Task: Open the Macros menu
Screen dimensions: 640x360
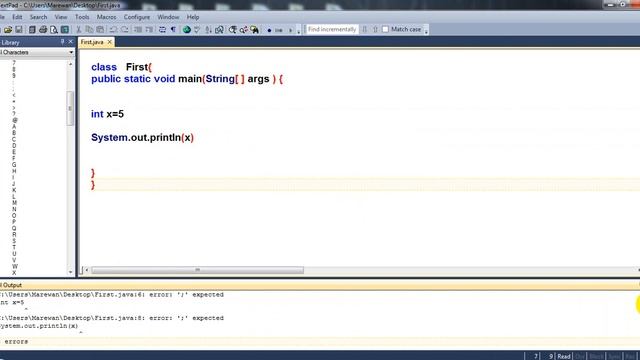Action: coord(107,17)
